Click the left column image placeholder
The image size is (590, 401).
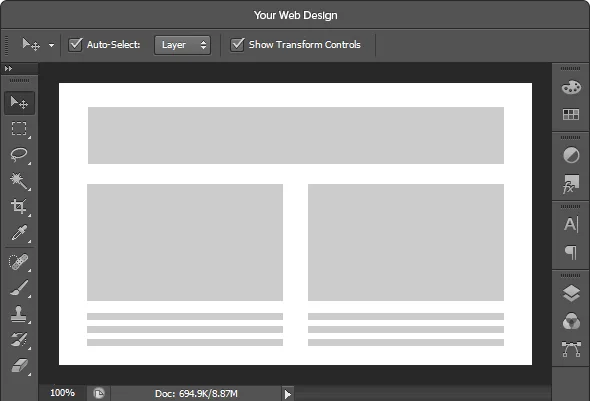tap(185, 242)
